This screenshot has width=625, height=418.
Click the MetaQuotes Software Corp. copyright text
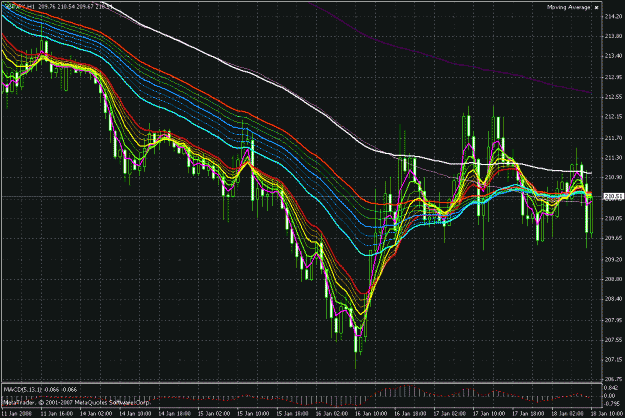tap(77, 402)
